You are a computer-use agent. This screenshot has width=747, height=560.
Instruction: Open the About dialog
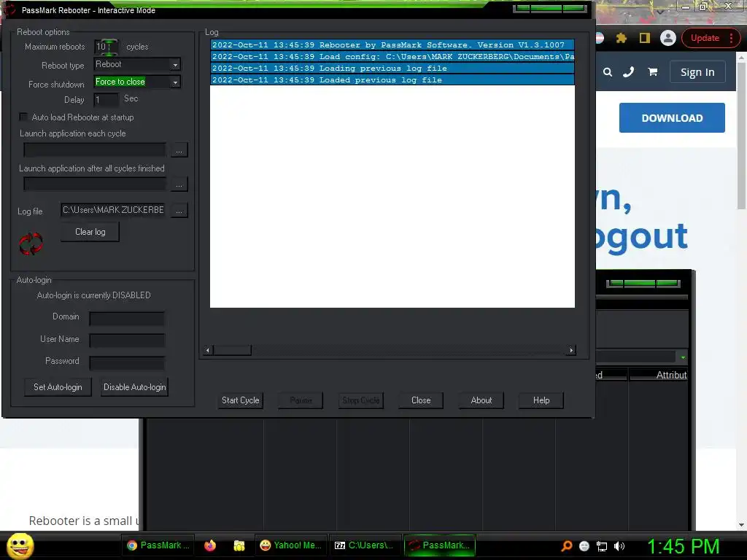click(481, 400)
